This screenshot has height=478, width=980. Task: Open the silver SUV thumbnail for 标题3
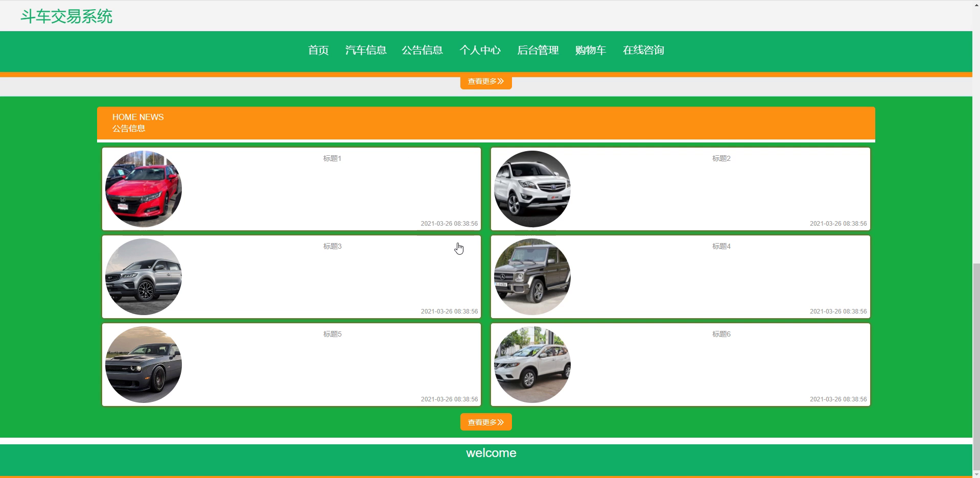(x=144, y=277)
